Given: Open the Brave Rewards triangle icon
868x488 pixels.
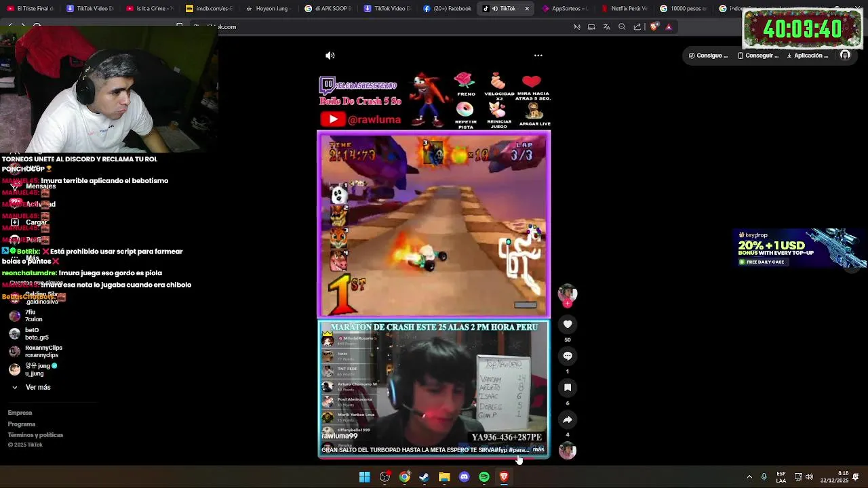Looking at the screenshot, I should [669, 27].
